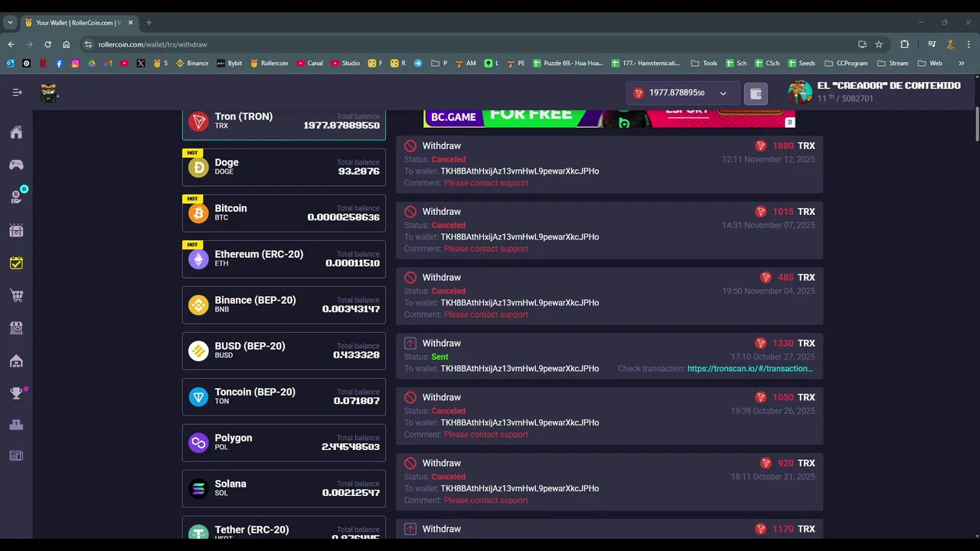Open the Home page from the sidebar
Viewport: 980px width, 551px height.
(16, 132)
